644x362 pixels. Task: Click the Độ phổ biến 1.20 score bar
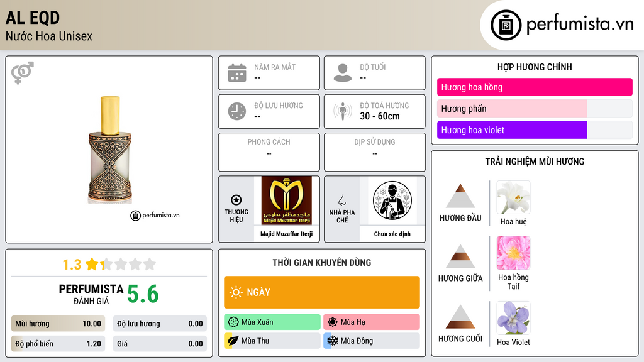(58, 344)
